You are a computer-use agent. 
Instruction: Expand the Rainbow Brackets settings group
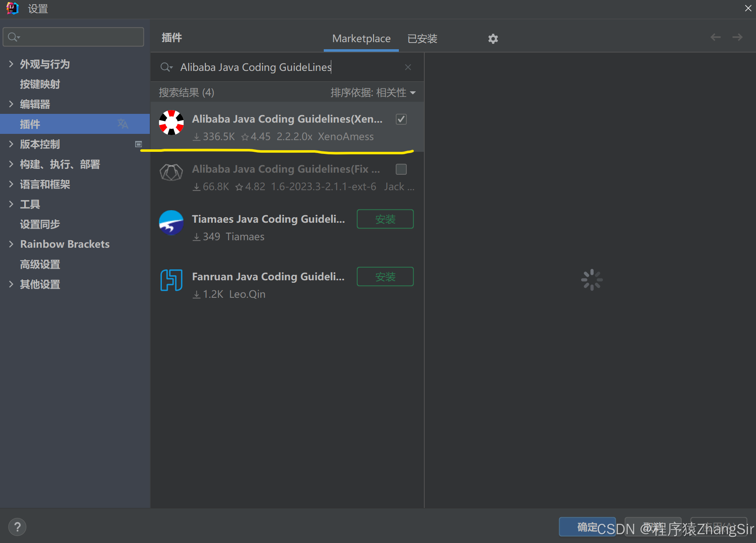pos(11,244)
